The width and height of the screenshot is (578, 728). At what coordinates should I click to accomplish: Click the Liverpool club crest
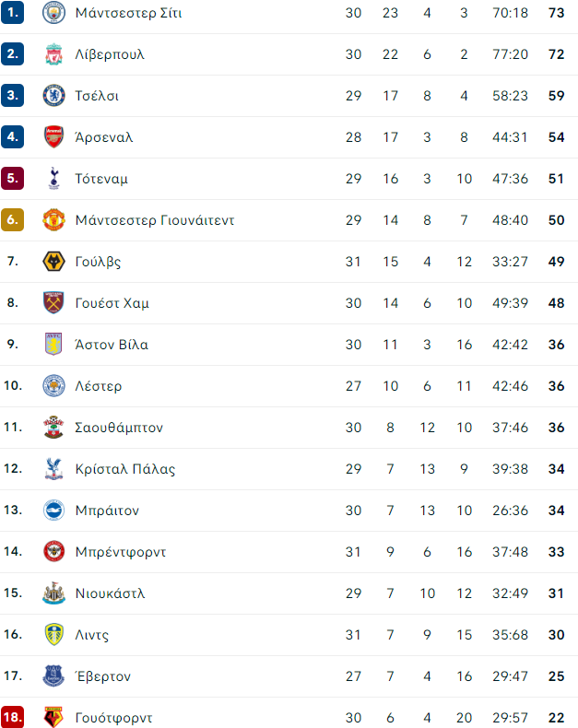[x=54, y=54]
